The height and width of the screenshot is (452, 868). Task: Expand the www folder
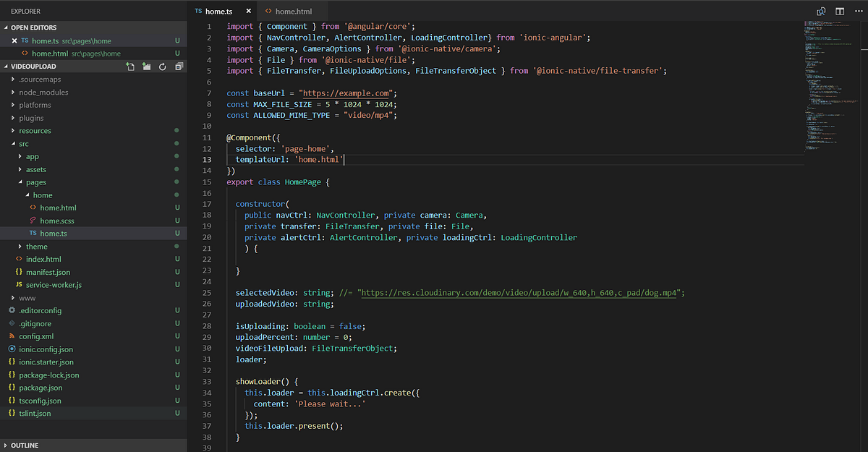[x=93, y=298]
